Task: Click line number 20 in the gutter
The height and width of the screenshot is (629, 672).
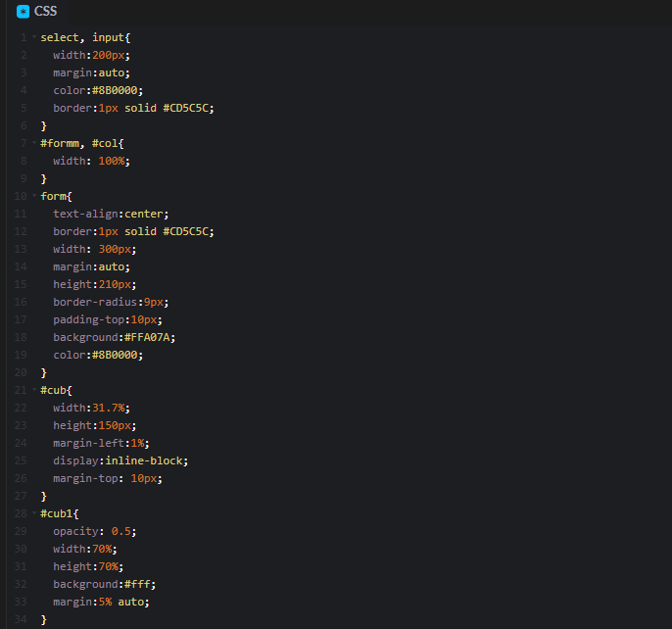Action: (x=21, y=372)
